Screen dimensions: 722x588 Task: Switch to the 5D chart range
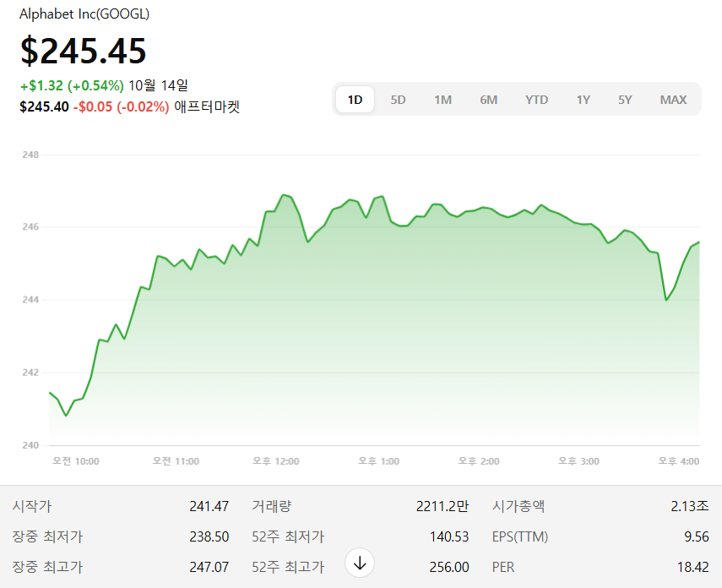click(398, 100)
